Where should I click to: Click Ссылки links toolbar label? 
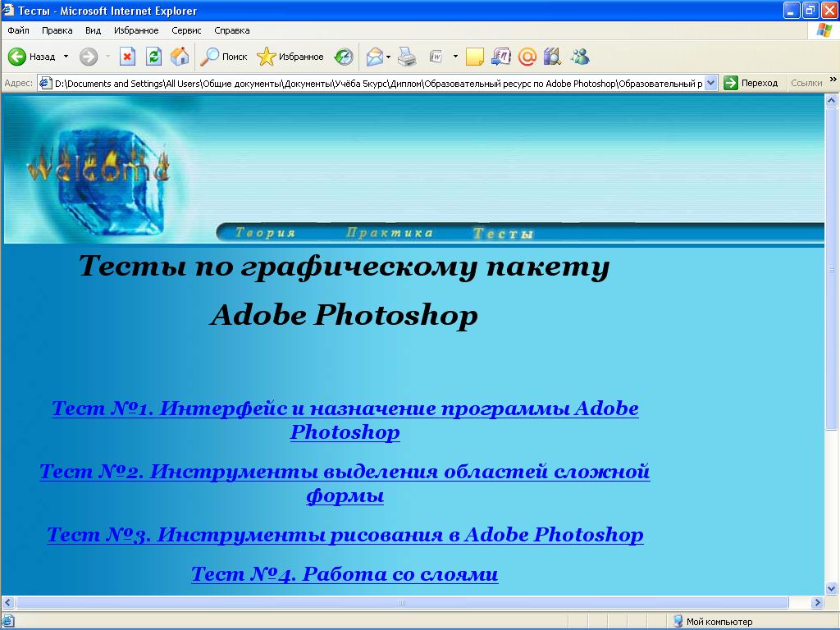coord(806,83)
